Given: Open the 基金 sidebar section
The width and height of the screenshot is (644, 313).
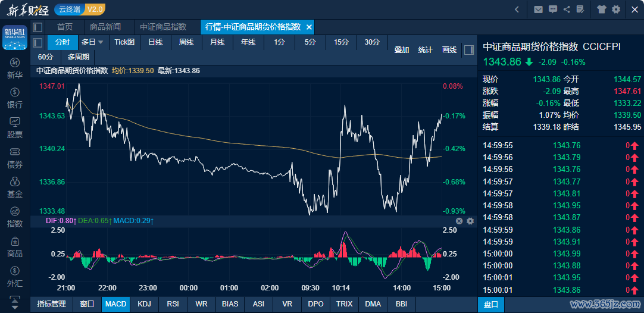Looking at the screenshot, I should [15, 187].
